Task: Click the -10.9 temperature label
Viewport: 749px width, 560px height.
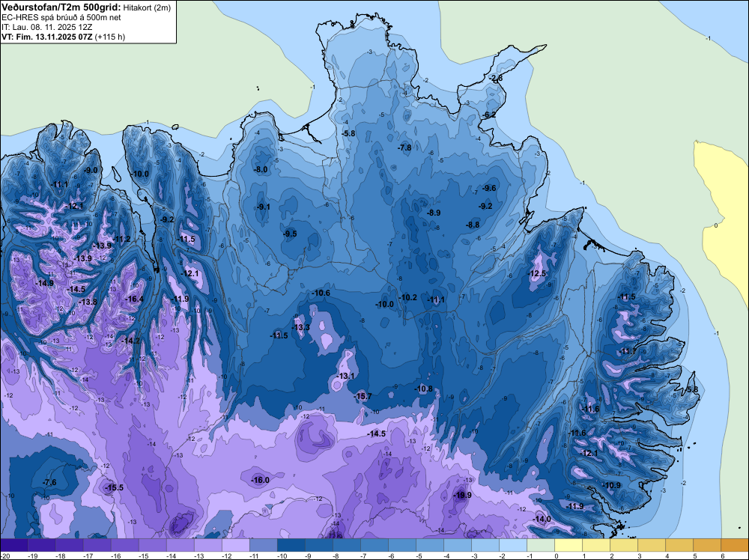Action: 611,485
